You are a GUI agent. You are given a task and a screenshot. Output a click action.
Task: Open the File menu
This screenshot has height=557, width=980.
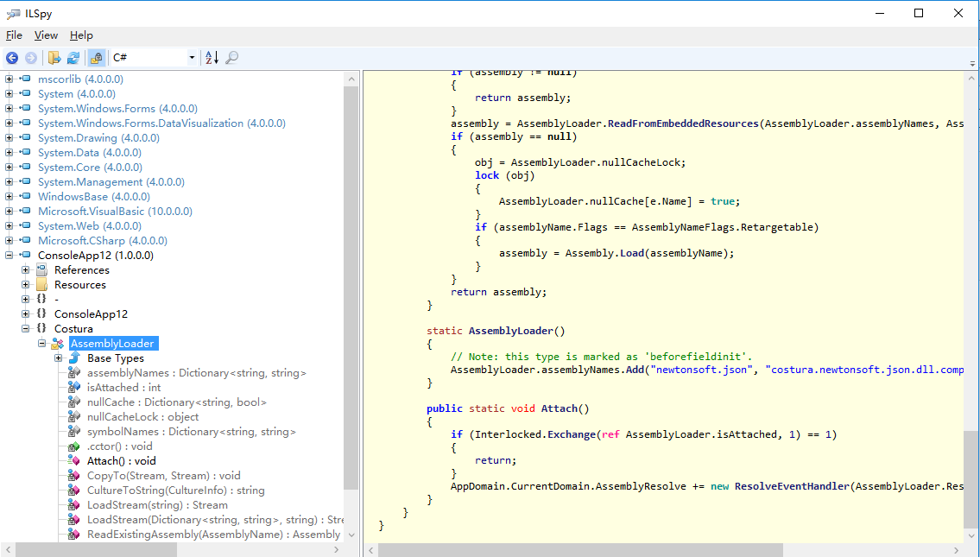click(x=14, y=35)
